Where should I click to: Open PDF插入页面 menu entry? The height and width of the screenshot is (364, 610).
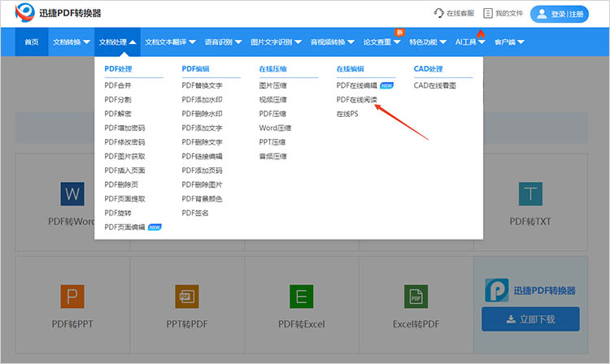coord(124,171)
